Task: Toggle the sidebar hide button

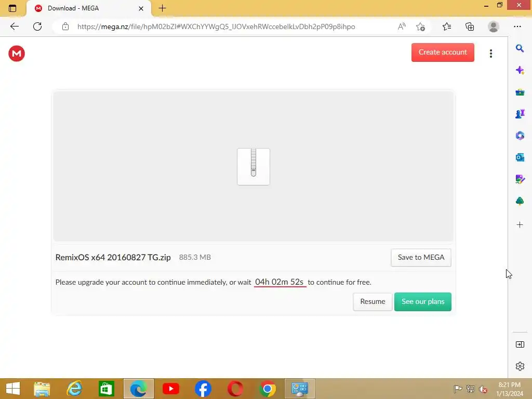Action: point(520,344)
